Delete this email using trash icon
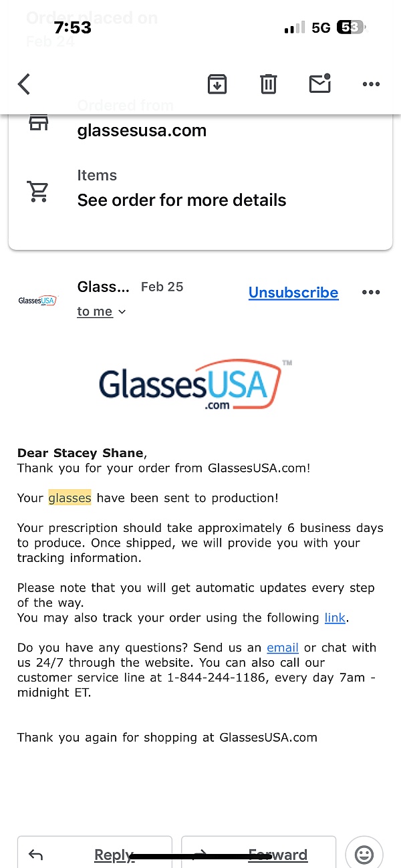 click(268, 84)
